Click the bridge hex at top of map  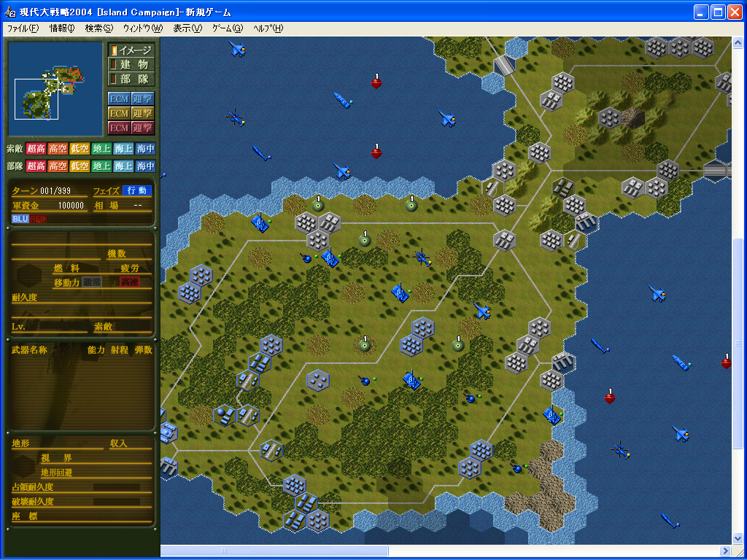coord(504,65)
